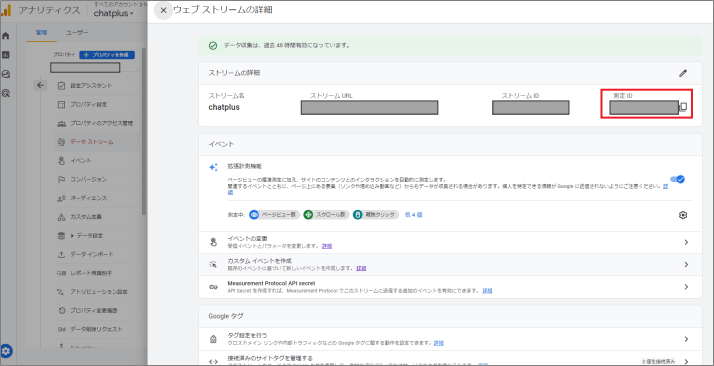Screen dimensions: 714x366
Task: Toggle enhanced measurement switch
Action: point(677,179)
